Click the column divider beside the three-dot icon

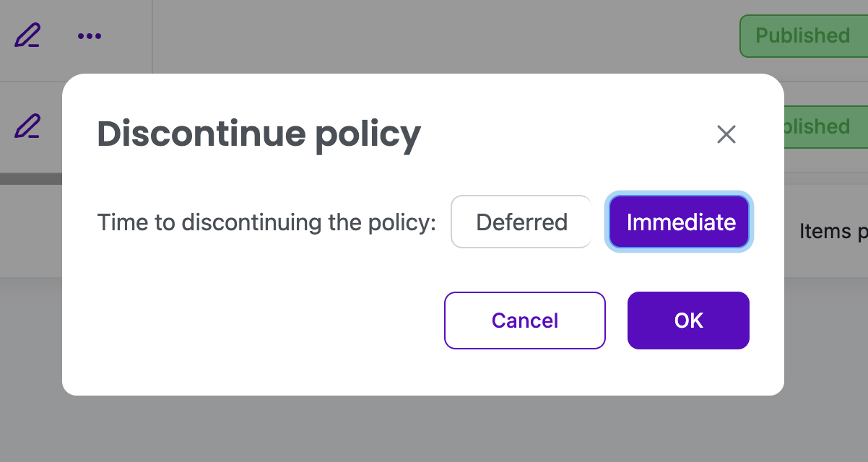[x=152, y=35]
